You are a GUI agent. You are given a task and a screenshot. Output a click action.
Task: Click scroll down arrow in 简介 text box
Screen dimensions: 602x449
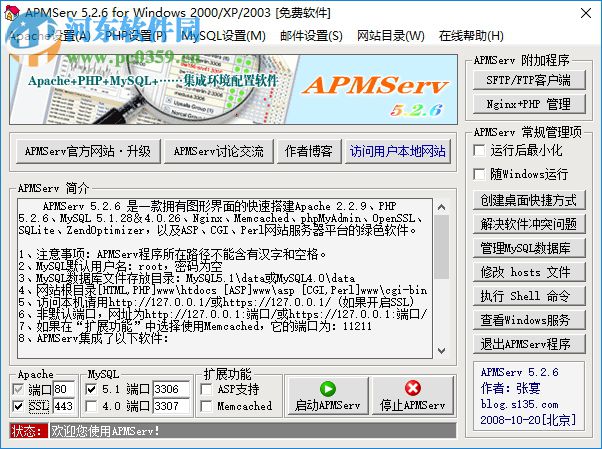pos(442,350)
